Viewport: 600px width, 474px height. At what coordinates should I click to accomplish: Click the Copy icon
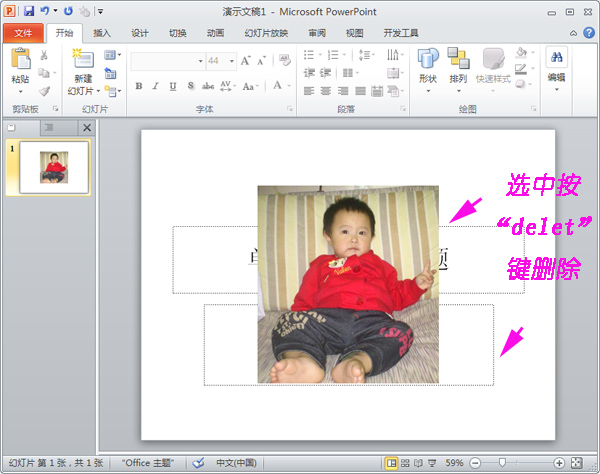(44, 73)
